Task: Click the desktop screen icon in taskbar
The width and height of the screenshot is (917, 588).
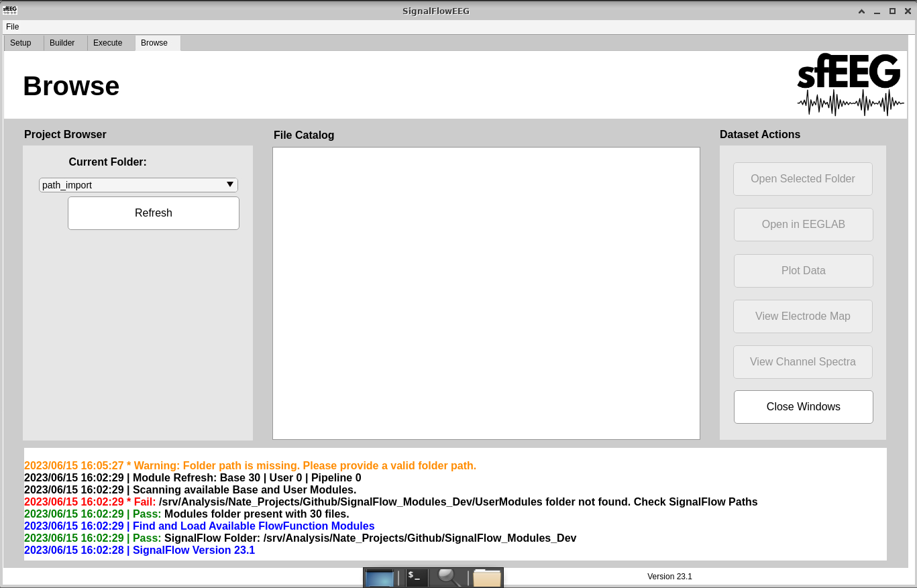Action: coord(380,578)
